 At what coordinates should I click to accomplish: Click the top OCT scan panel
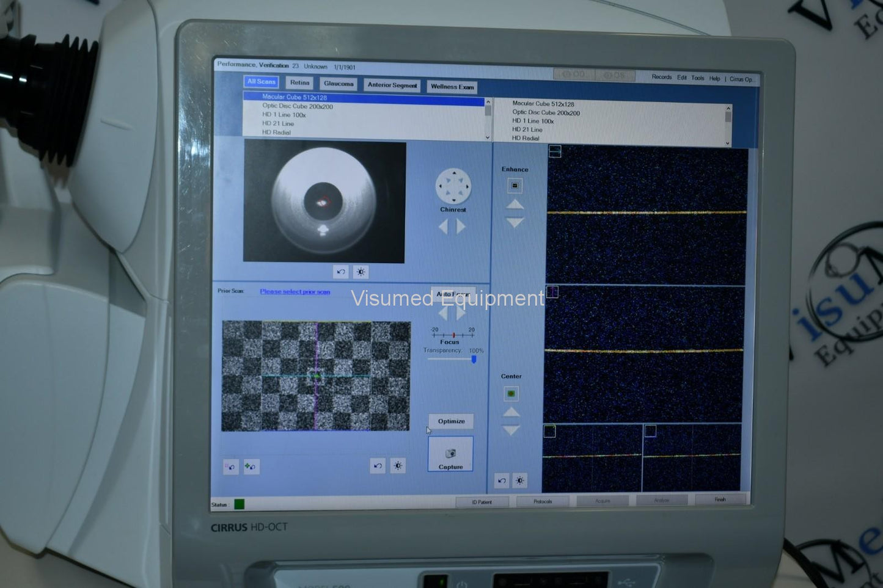pyautogui.click(x=647, y=214)
